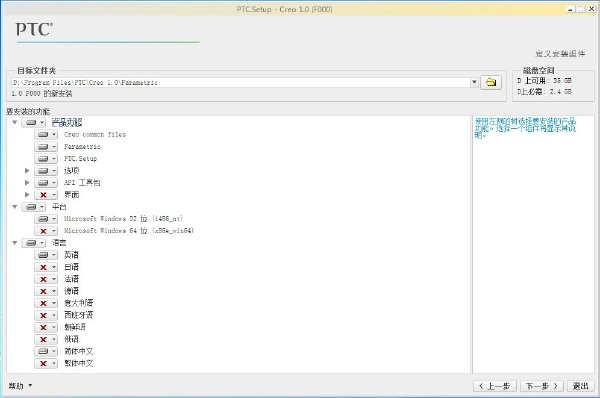Click the D 上可用 disk space text
Screen dimensions: 600x398
(544, 81)
